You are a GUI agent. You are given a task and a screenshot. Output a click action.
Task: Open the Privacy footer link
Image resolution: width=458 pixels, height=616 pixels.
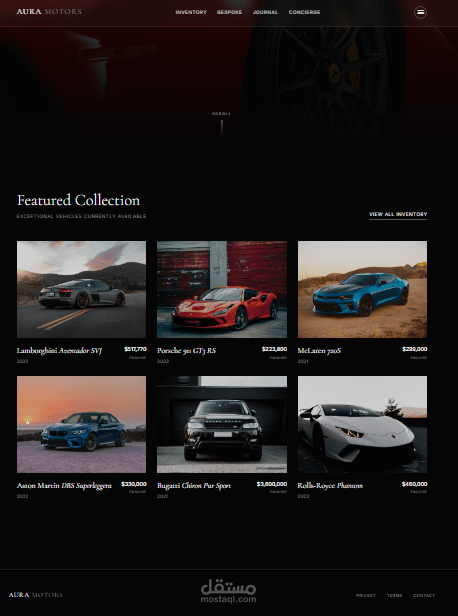[x=366, y=596]
